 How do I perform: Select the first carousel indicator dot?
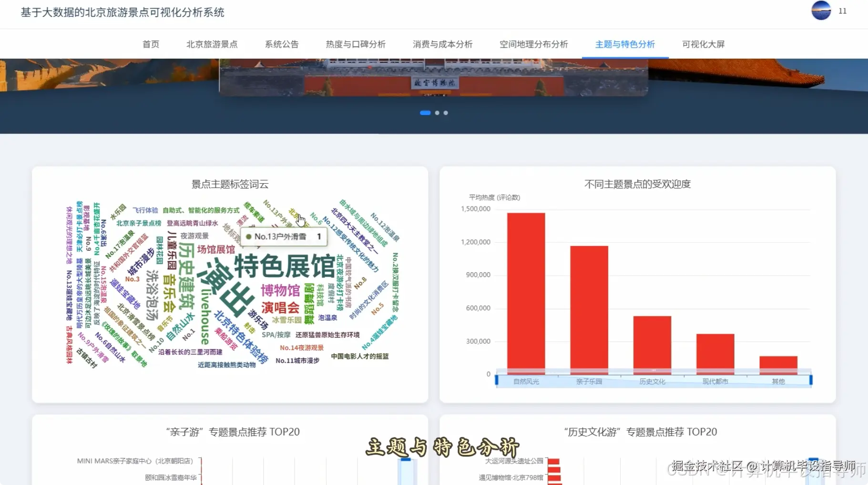(x=426, y=113)
